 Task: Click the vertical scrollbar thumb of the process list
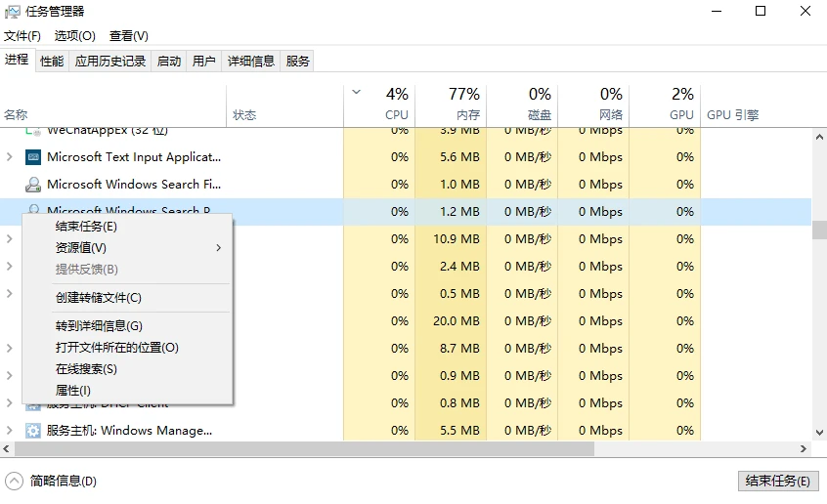(x=819, y=230)
